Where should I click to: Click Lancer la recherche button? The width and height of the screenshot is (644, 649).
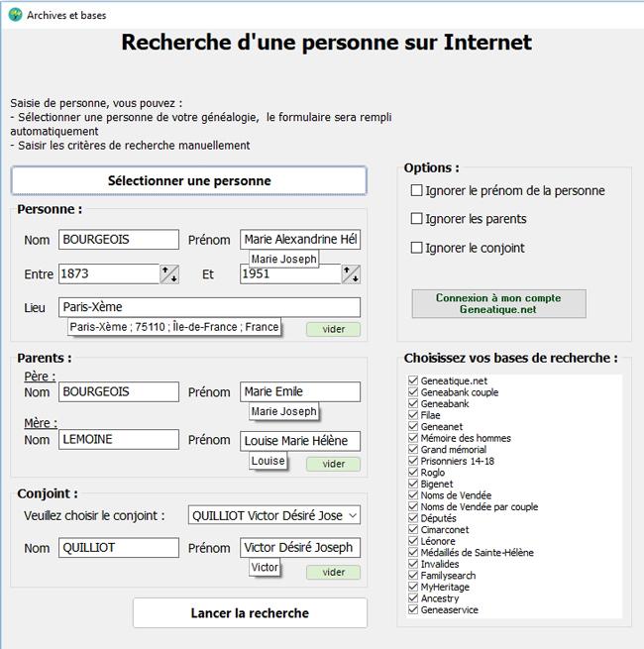tap(250, 612)
